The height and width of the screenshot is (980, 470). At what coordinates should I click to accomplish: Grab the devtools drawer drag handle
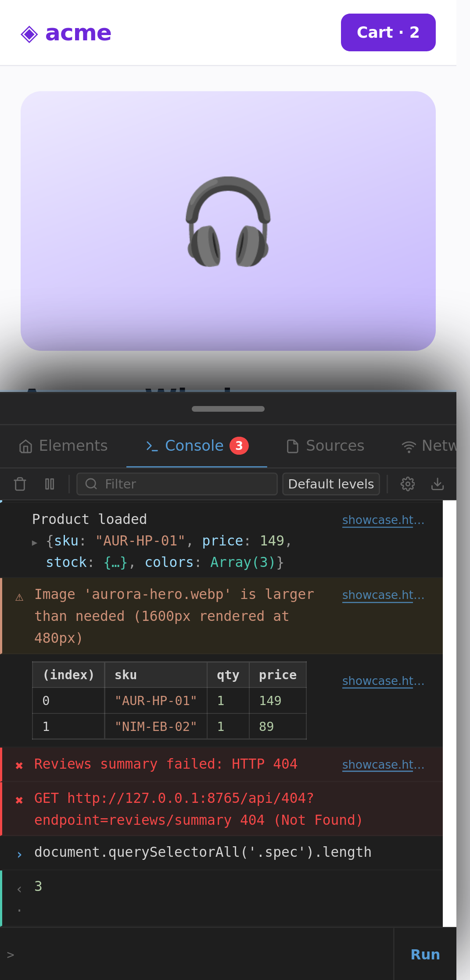pyautogui.click(x=228, y=409)
